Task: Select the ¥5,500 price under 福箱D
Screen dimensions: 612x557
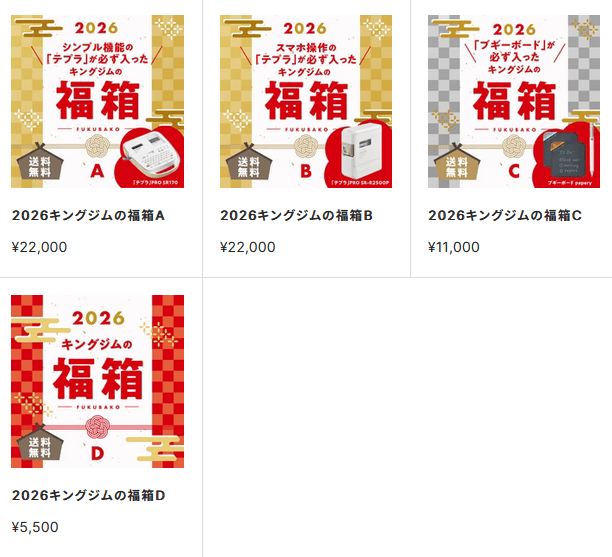Action: pos(35,527)
